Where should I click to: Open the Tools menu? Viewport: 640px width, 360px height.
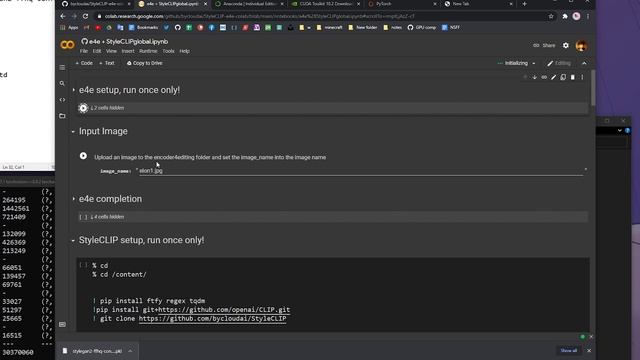(169, 51)
